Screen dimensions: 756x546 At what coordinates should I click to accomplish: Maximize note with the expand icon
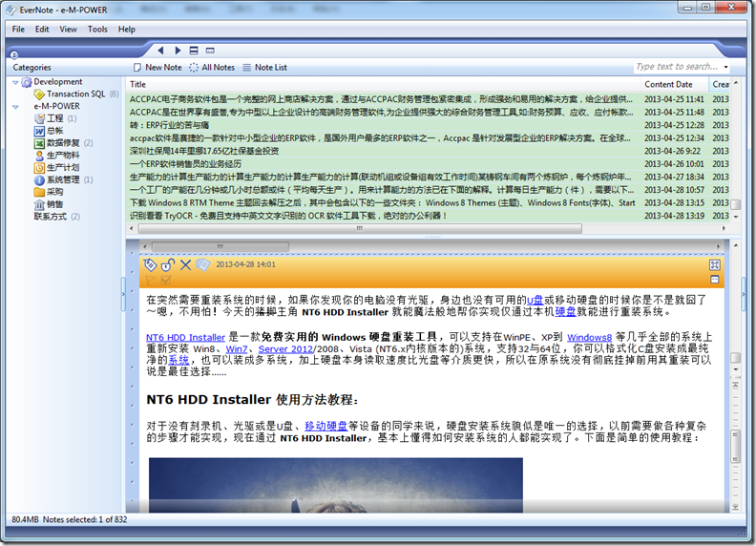[715, 264]
